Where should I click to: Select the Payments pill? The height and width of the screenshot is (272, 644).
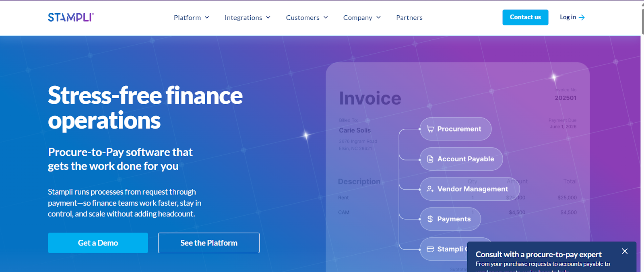coord(450,219)
